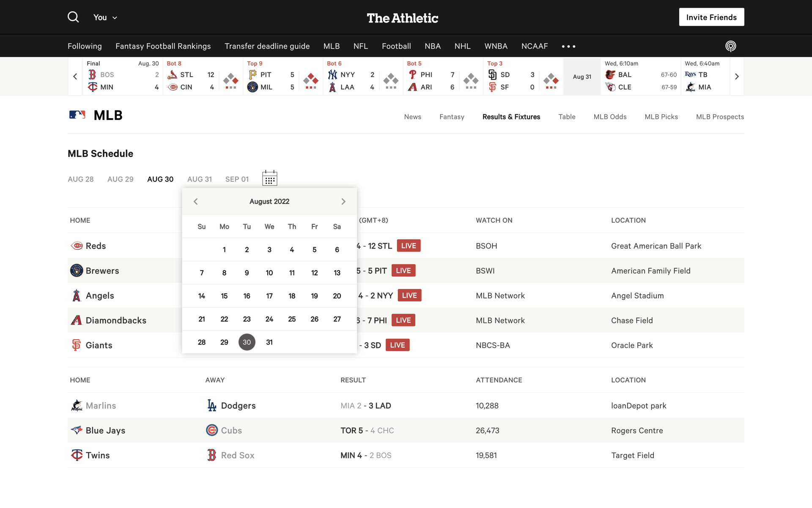Viewport: 812px width, 508px height.
Task: Switch to the Fantasy tab
Action: 452,117
